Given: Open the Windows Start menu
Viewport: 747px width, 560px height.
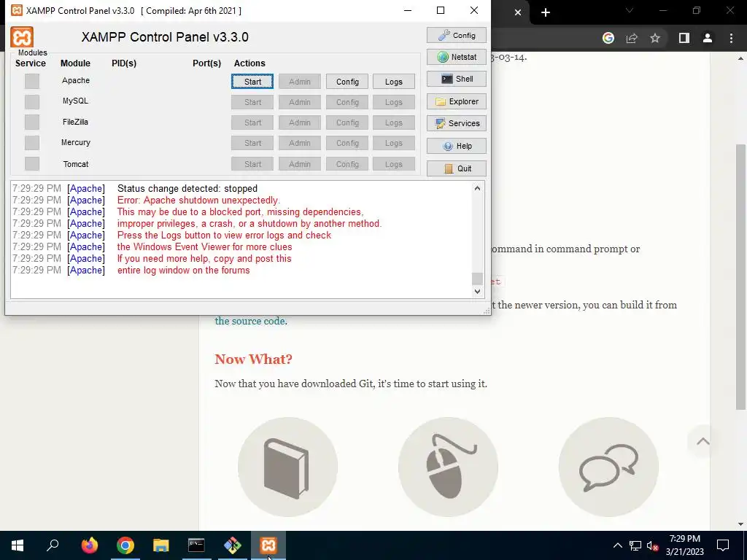Looking at the screenshot, I should coord(18,545).
